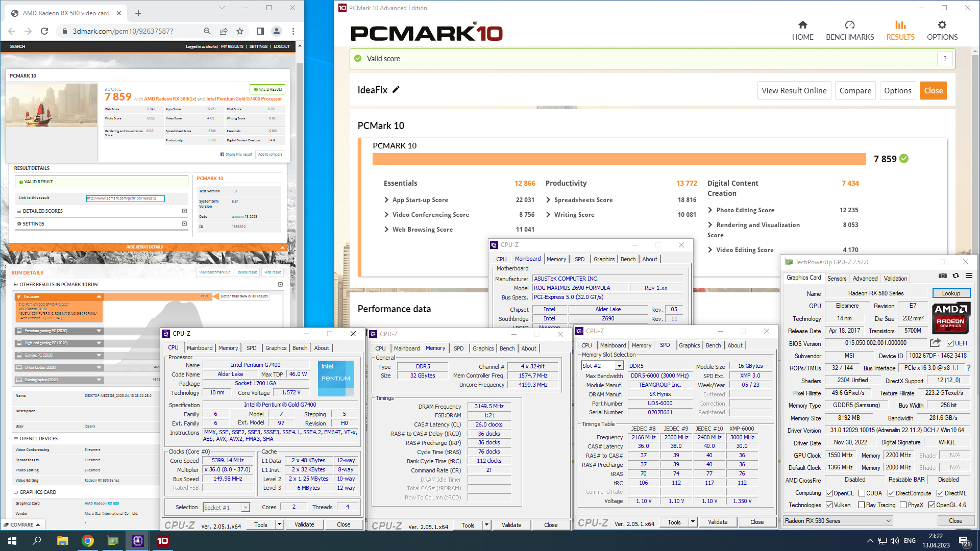Screen dimensions: 980x551
Task: Open the Valid score help question button
Action: point(945,59)
